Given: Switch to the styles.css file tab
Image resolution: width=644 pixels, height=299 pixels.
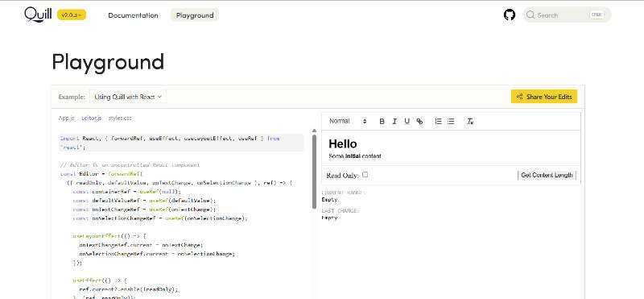Looking at the screenshot, I should [x=120, y=118].
